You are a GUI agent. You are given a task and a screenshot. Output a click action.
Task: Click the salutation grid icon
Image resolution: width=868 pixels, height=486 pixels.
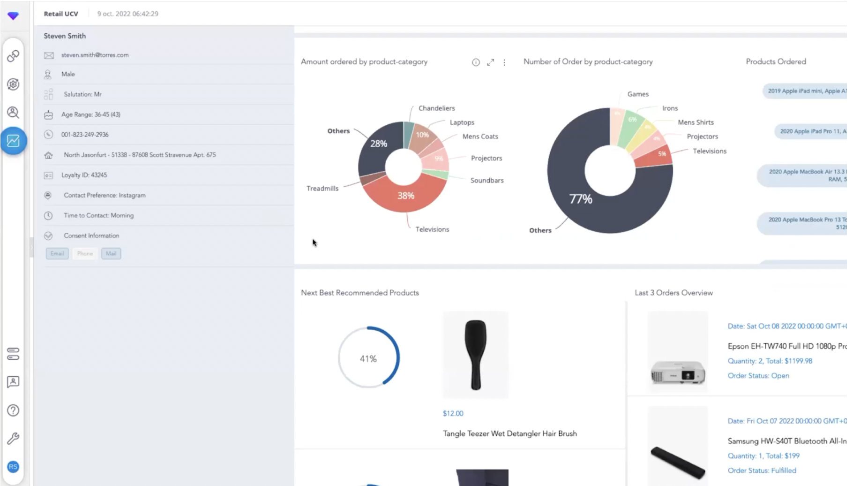(x=49, y=94)
